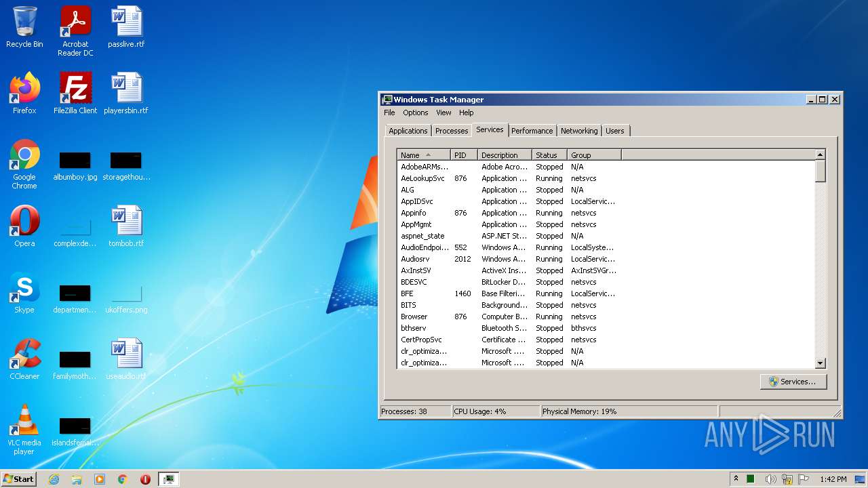Open the Recycle Bin desktop icon
The image size is (868, 488).
coord(24,28)
